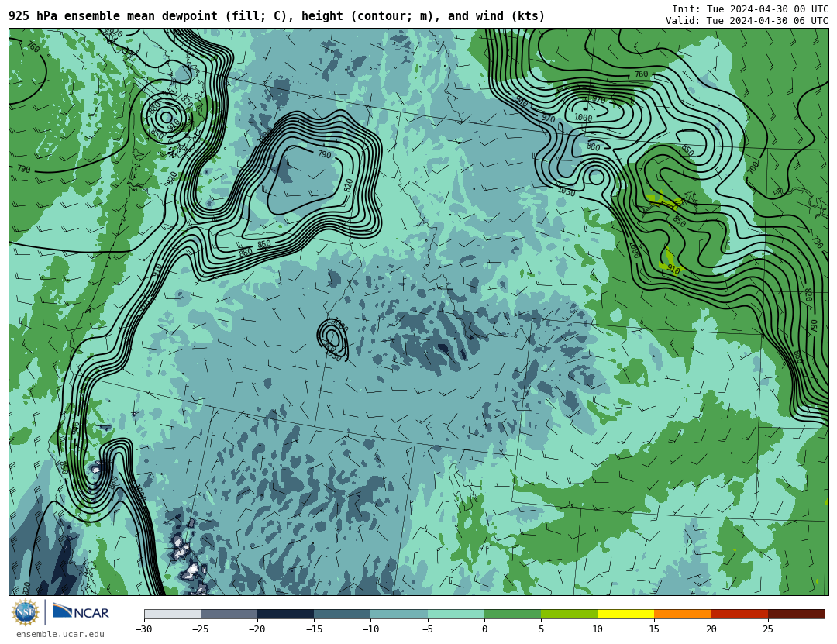Pick the slate gray -25 to -20 colorbar swatch

pyautogui.click(x=229, y=614)
